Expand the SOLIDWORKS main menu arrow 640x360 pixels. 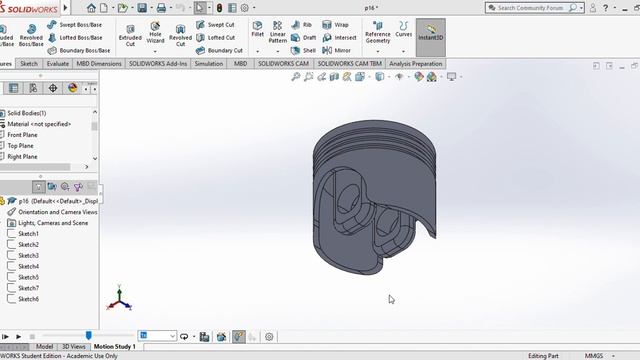(x=65, y=8)
